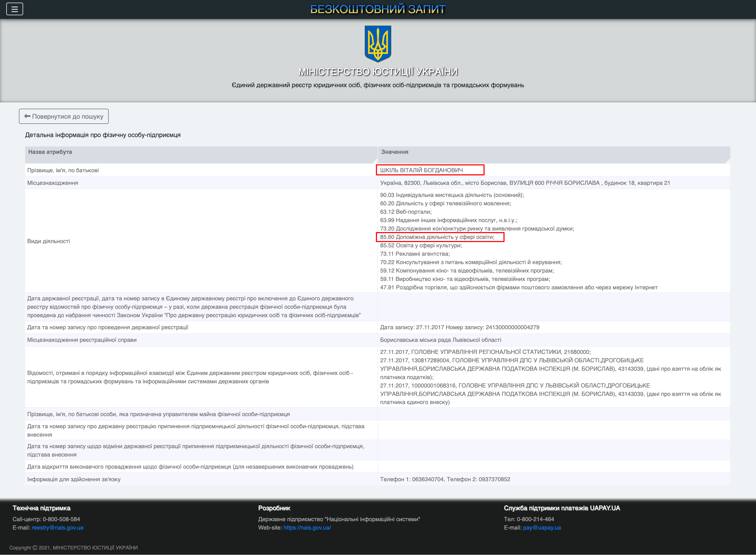756x555 pixels.
Task: Click the highlighted 85.60 activity line
Action: [437, 237]
